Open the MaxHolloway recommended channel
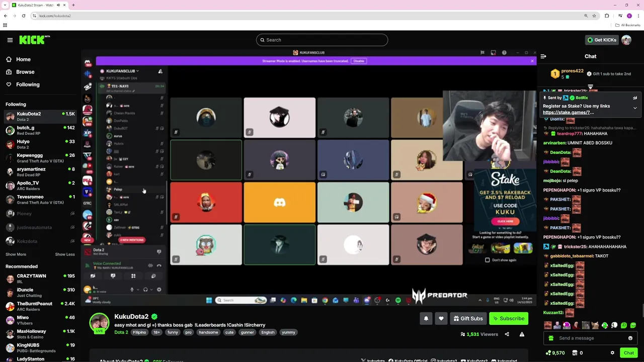The height and width of the screenshot is (362, 644). (40, 334)
